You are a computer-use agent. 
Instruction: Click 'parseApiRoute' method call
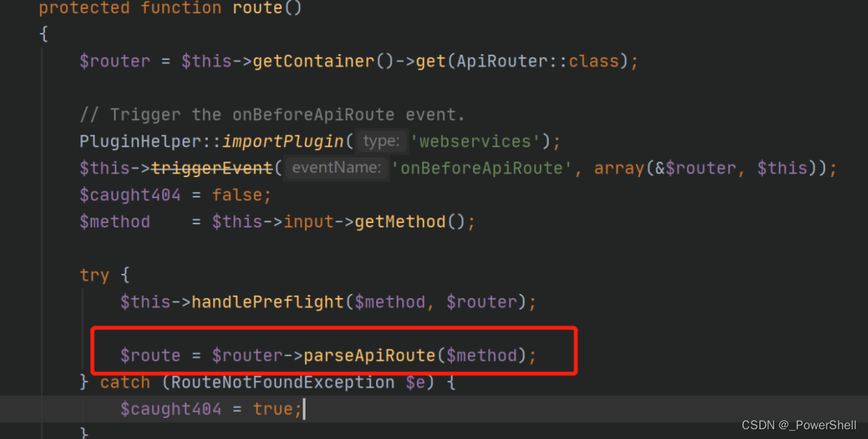tap(369, 356)
